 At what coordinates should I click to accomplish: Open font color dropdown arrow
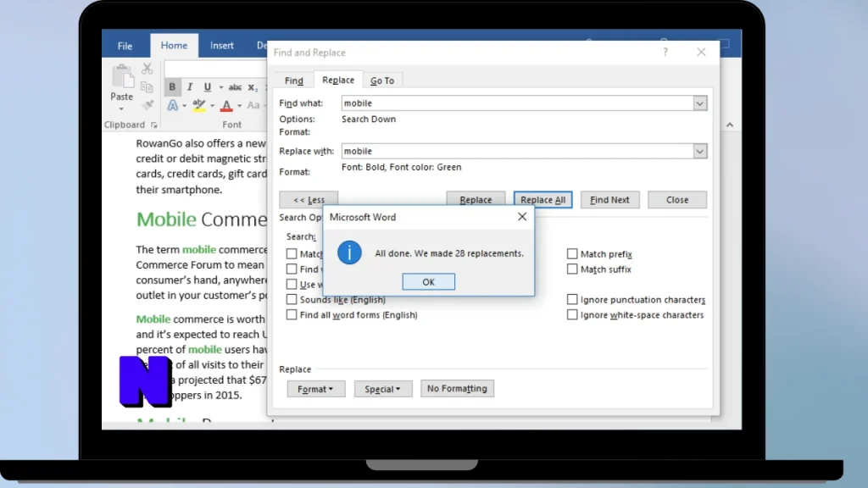coord(240,106)
